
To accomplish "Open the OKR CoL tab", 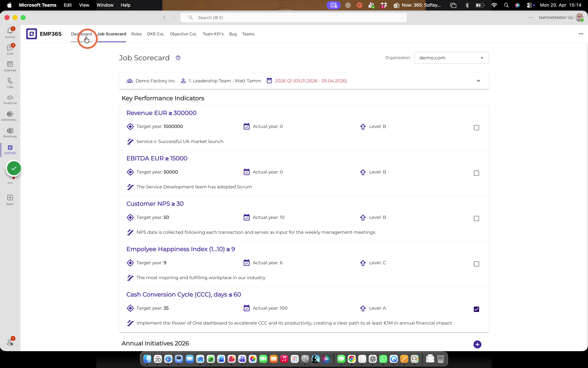I will tap(156, 34).
